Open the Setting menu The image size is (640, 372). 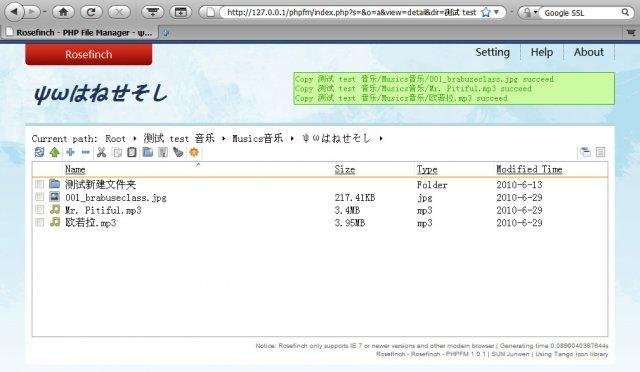tap(492, 52)
